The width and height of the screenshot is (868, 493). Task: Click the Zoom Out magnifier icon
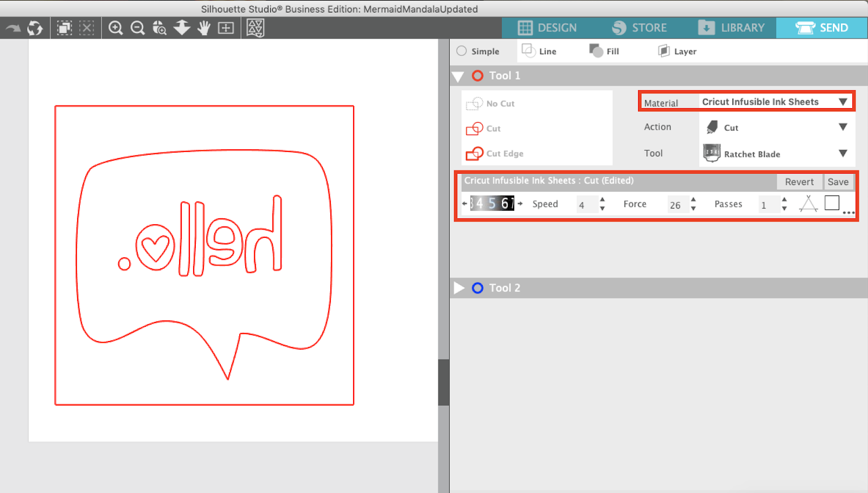137,28
